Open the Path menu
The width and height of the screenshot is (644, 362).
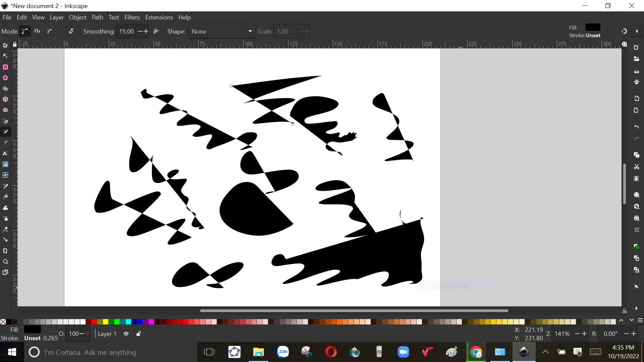pyautogui.click(x=97, y=17)
